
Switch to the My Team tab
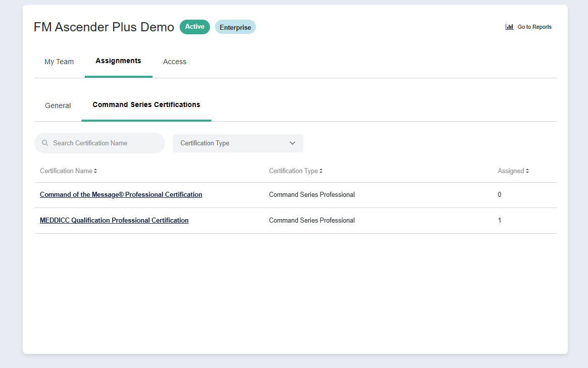[59, 62]
